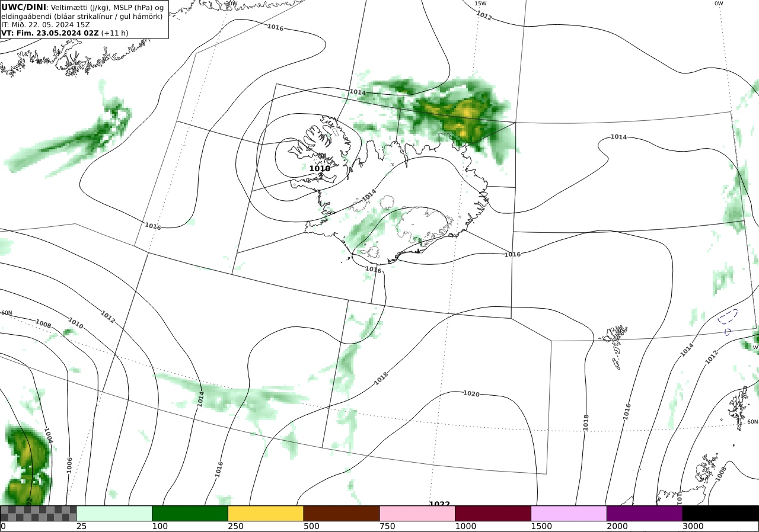This screenshot has height=532, width=759.
Task: Click the 15W longitude label
Action: click(480, 4)
